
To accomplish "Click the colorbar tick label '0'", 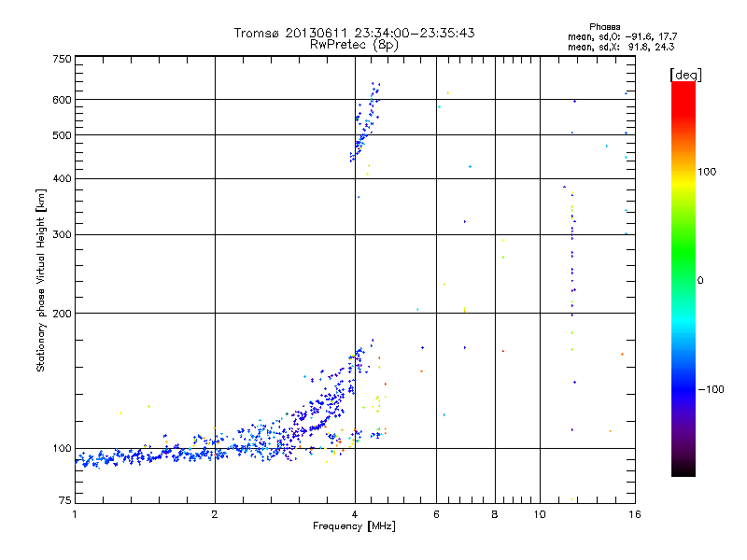I will pos(700,281).
